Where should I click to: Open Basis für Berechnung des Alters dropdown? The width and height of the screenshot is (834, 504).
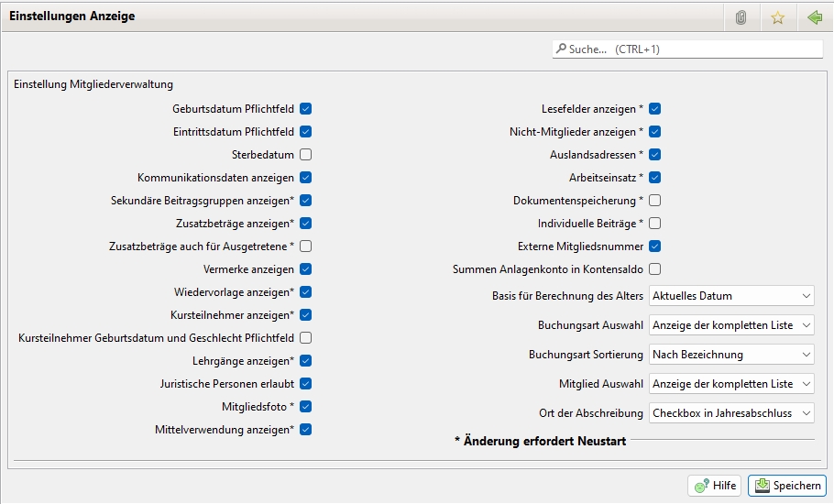pos(731,296)
